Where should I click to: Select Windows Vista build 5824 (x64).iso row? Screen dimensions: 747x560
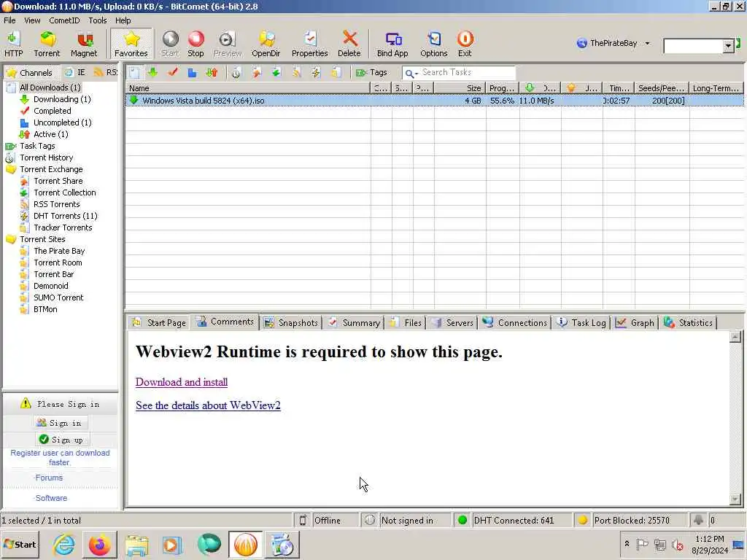434,101
